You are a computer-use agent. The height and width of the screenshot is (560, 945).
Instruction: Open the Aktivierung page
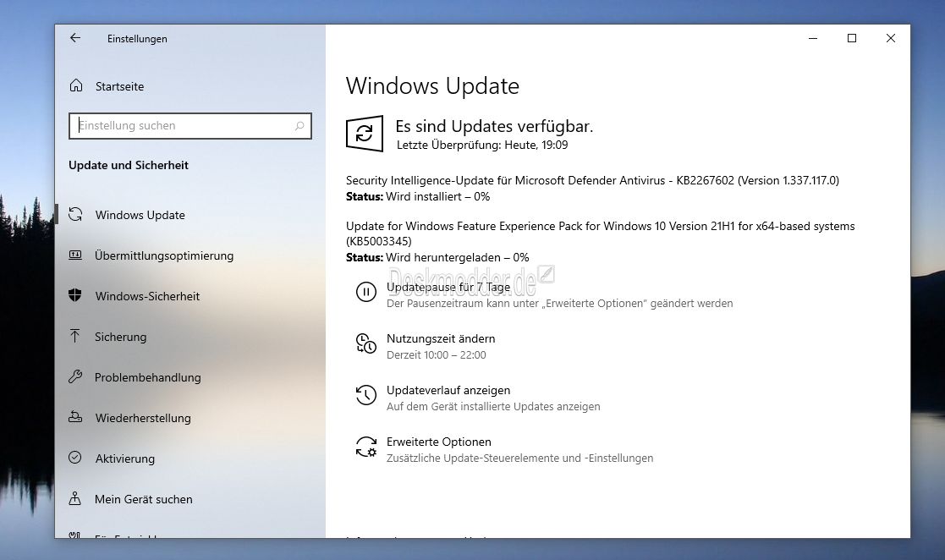pos(124,458)
